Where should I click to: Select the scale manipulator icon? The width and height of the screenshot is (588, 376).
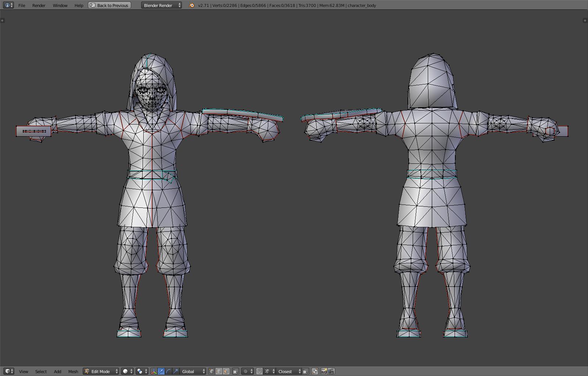coord(176,371)
